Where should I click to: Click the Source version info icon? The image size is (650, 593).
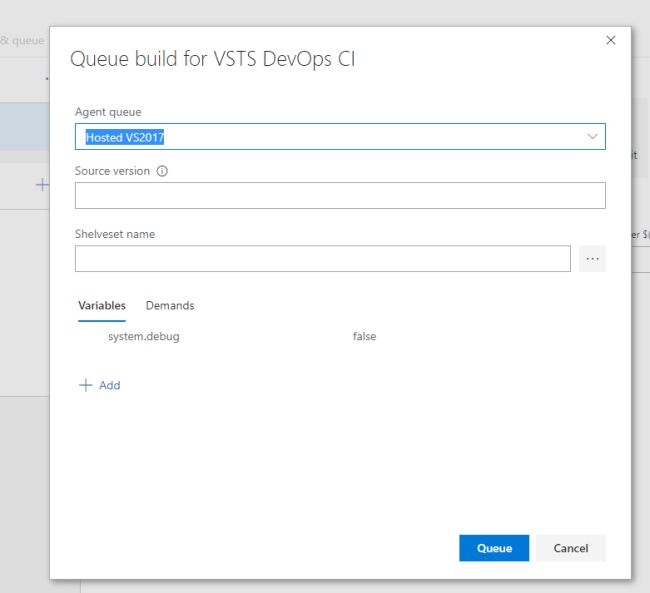[162, 171]
